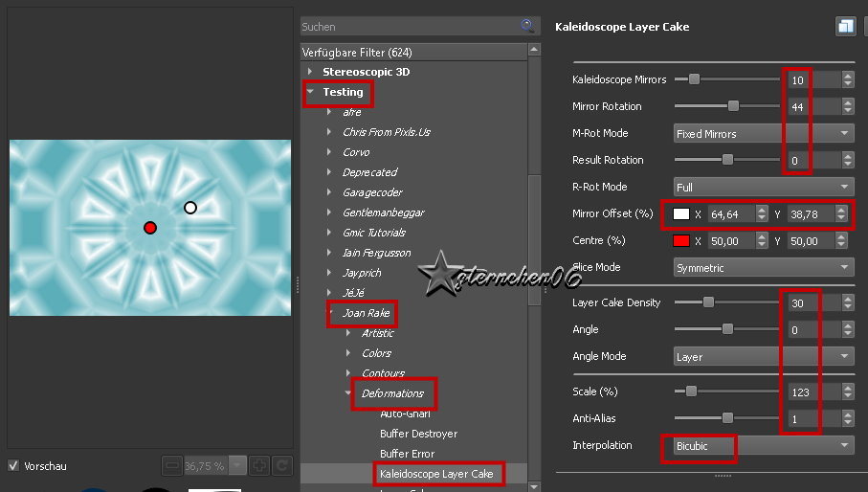Select the Kaleidoscope Layer Cake filter
The width and height of the screenshot is (868, 492).
[x=435, y=474]
